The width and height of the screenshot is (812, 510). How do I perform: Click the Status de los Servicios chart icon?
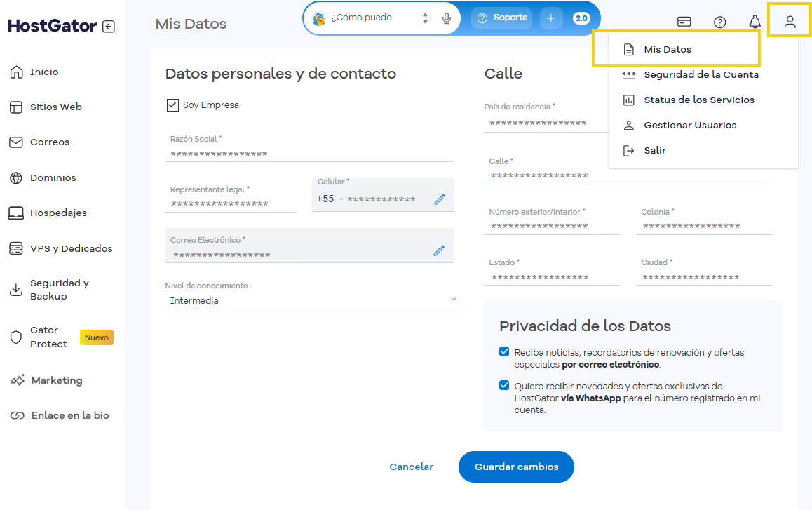[629, 100]
